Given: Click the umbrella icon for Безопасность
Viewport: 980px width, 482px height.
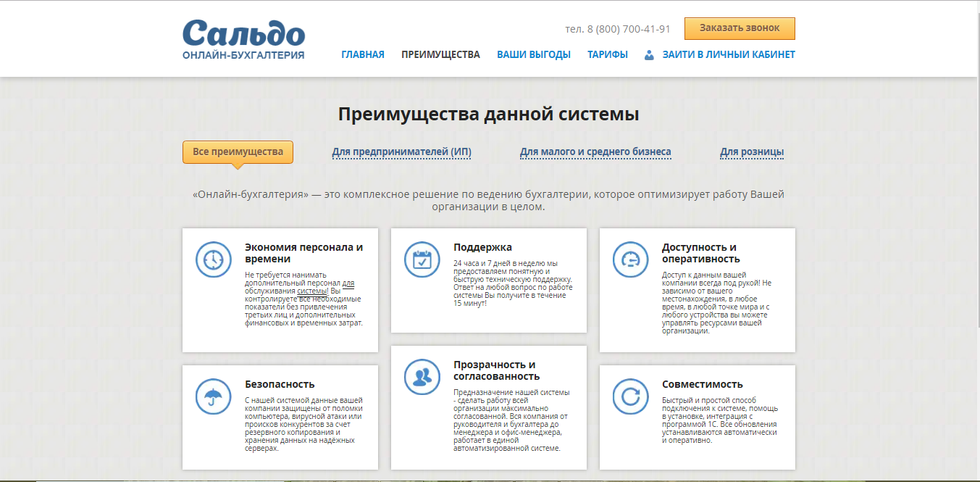Looking at the screenshot, I should pyautogui.click(x=213, y=396).
